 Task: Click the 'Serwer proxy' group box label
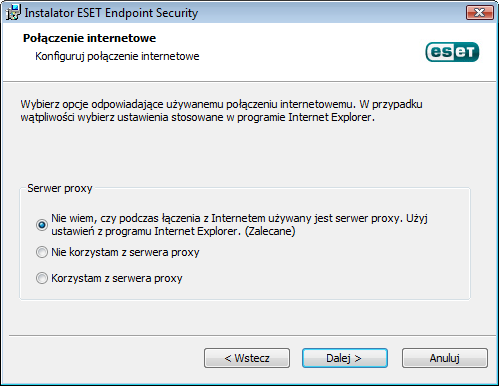(x=60, y=188)
